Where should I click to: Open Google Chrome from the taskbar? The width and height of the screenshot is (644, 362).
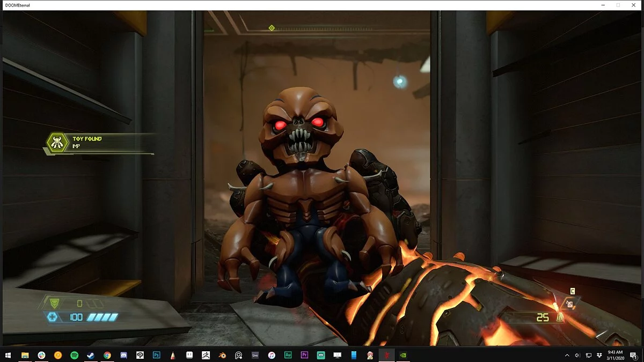[107, 355]
